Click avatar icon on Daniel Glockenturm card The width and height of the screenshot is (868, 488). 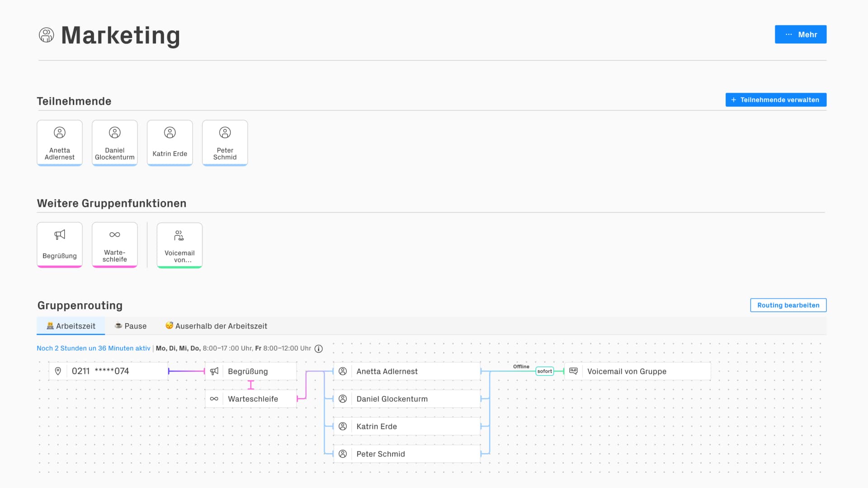pos(115,132)
